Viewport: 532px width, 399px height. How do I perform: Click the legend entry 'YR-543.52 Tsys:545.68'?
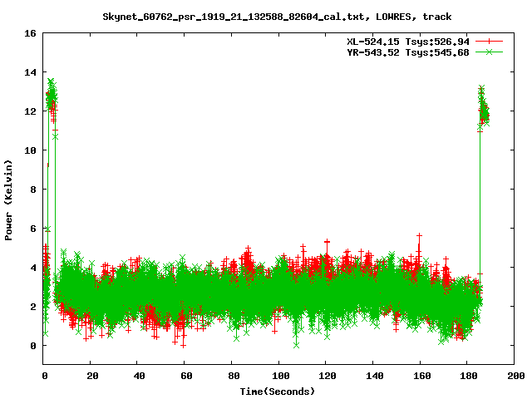(408, 52)
